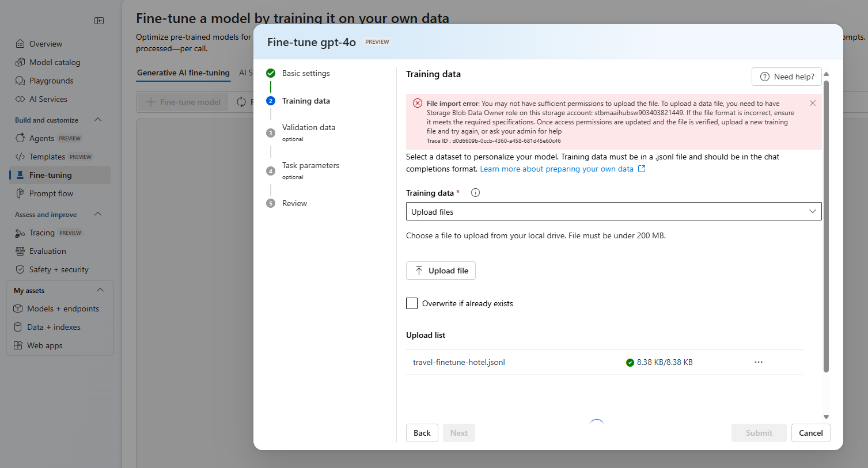868x468 pixels.
Task: Select travel-finetune-hotel.jsonl in upload list
Action: pos(458,362)
